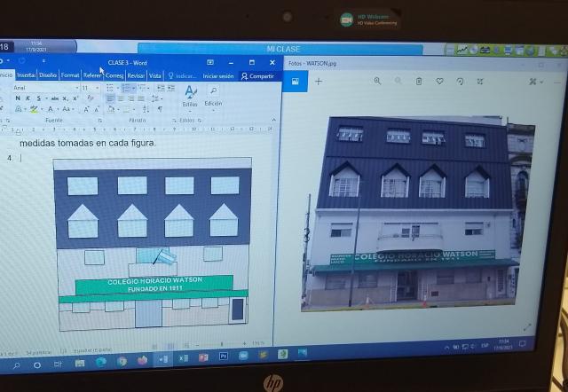Viewport: 568px width, 392px height.
Task: Increase font size with the grow font button
Action: (x=86, y=109)
